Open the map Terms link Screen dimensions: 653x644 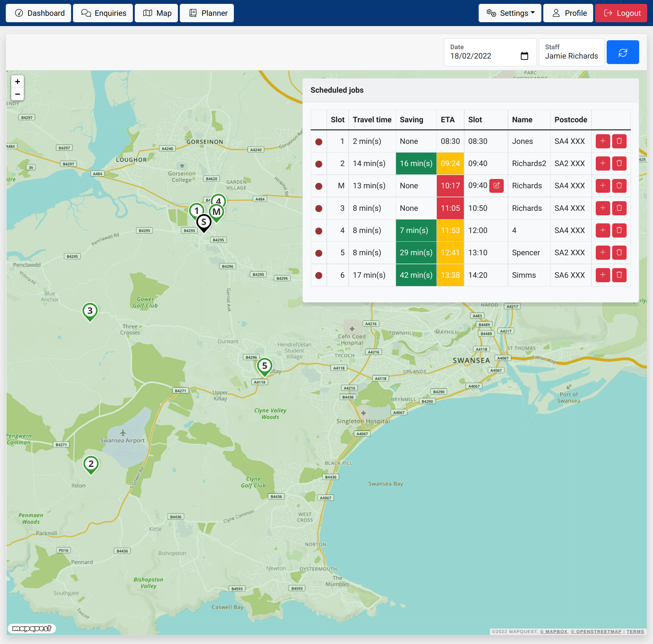pos(635,631)
